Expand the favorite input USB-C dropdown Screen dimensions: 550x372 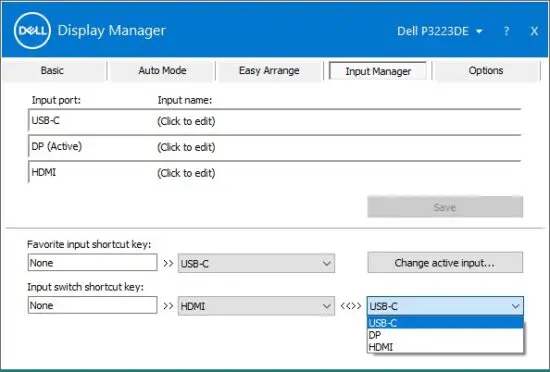[x=256, y=263]
